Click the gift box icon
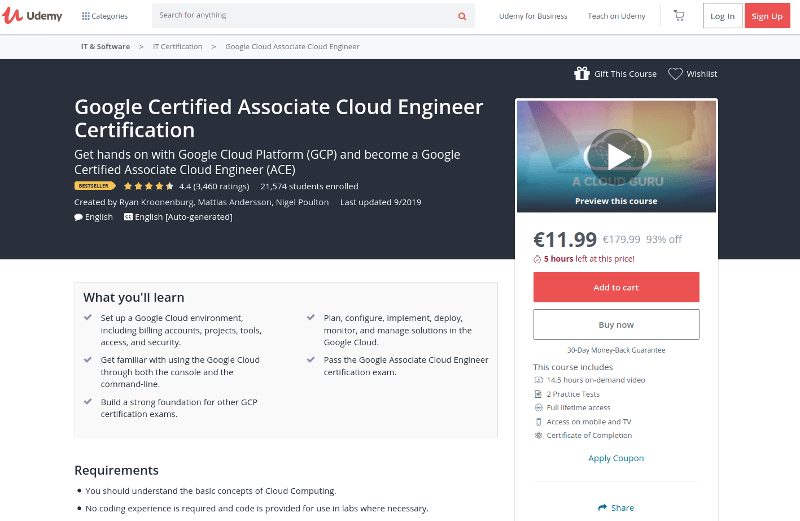This screenshot has width=800, height=521. 582,74
